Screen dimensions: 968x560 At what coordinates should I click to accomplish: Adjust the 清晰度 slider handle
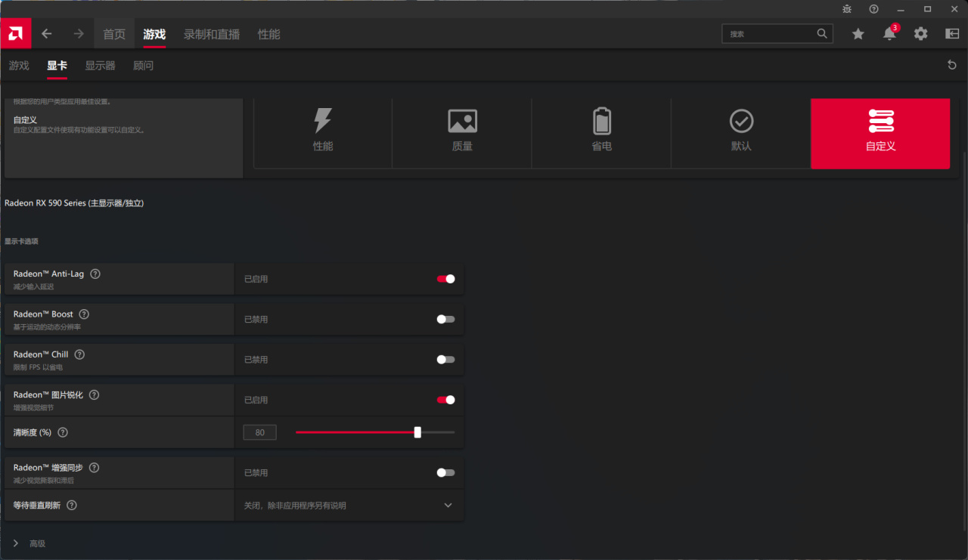pyautogui.click(x=417, y=432)
